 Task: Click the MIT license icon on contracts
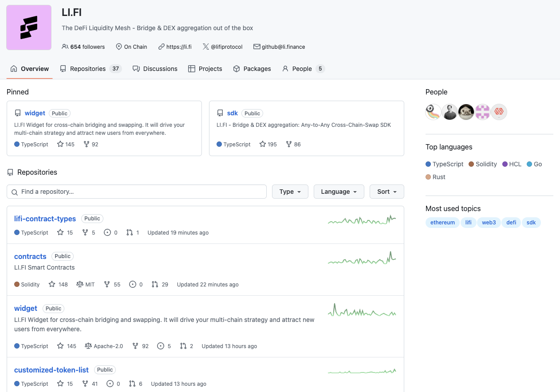coord(80,284)
